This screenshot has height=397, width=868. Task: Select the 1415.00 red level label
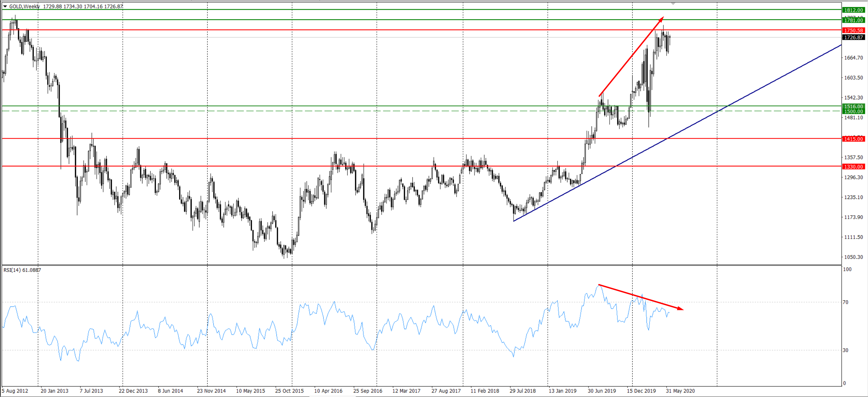coord(853,139)
